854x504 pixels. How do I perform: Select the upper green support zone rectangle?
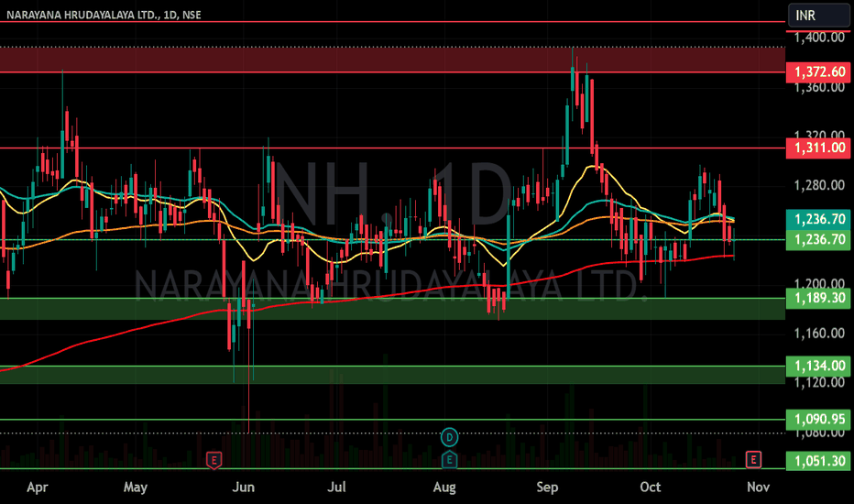pos(392,309)
